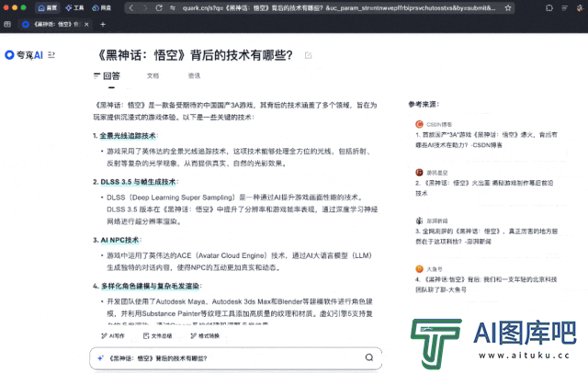
Task: Click the AI写作 button
Action: tap(113, 336)
